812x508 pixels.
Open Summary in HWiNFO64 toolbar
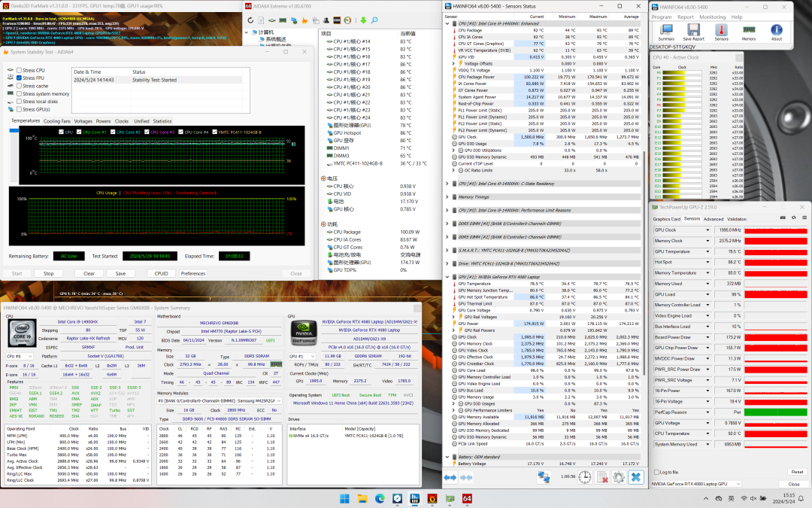click(666, 30)
